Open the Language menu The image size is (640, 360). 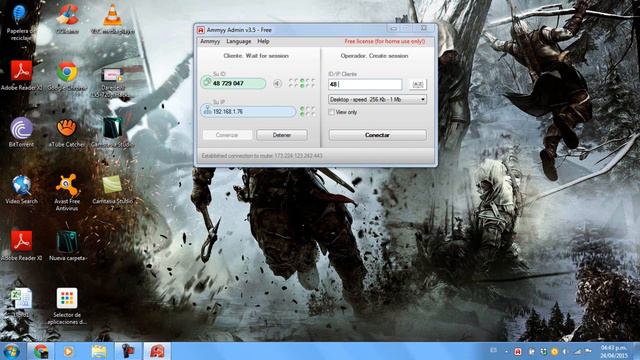tap(239, 42)
